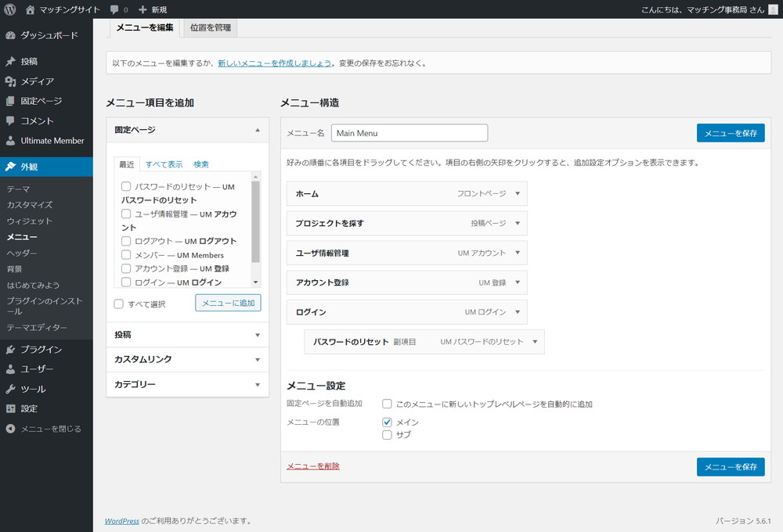
Task: Open プラグインのインストール submenu item
Action: [x=45, y=306]
